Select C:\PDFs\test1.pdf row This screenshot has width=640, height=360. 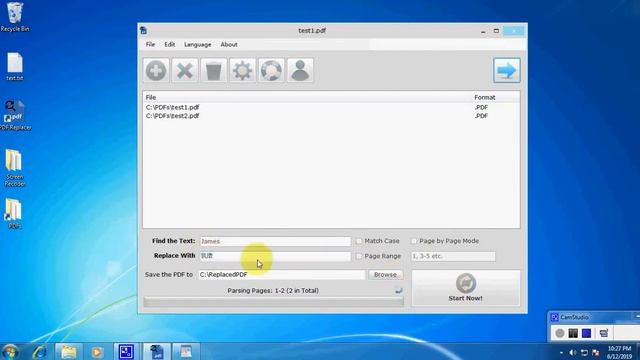pyautogui.click(x=331, y=107)
